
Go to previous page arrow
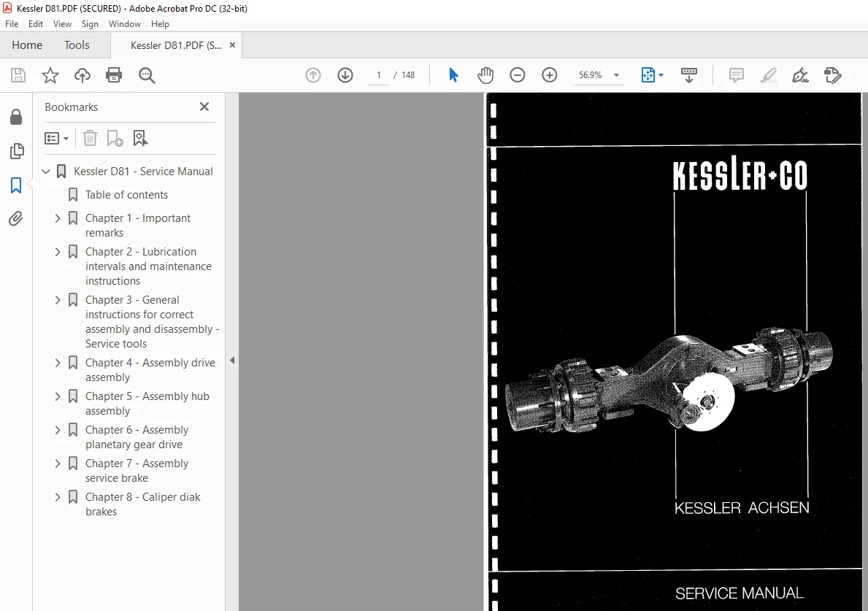313,75
